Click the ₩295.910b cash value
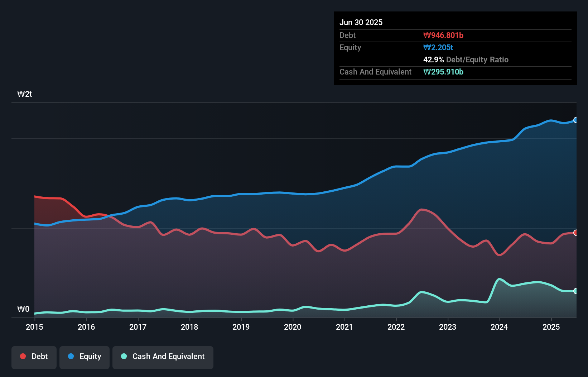 tap(443, 72)
